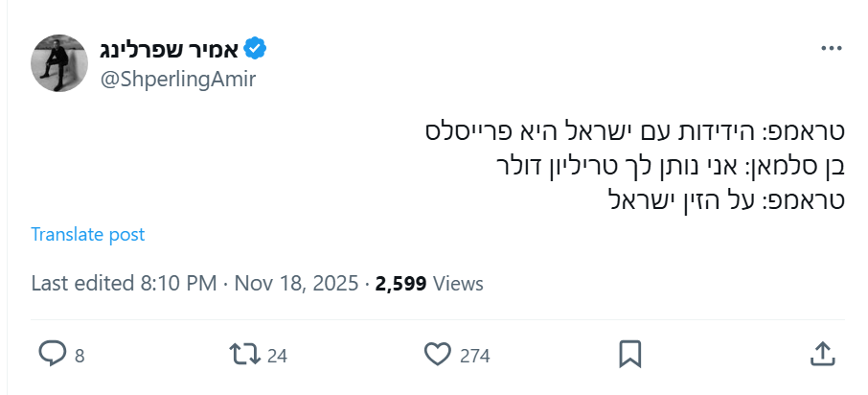The height and width of the screenshot is (395, 868).
Task: Click the reply count 8
Action: pos(80,356)
